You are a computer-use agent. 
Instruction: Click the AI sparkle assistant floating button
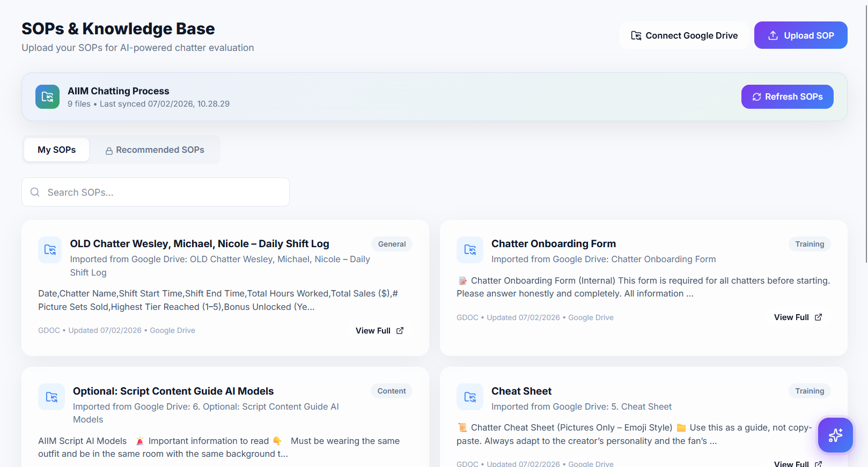[x=835, y=435]
